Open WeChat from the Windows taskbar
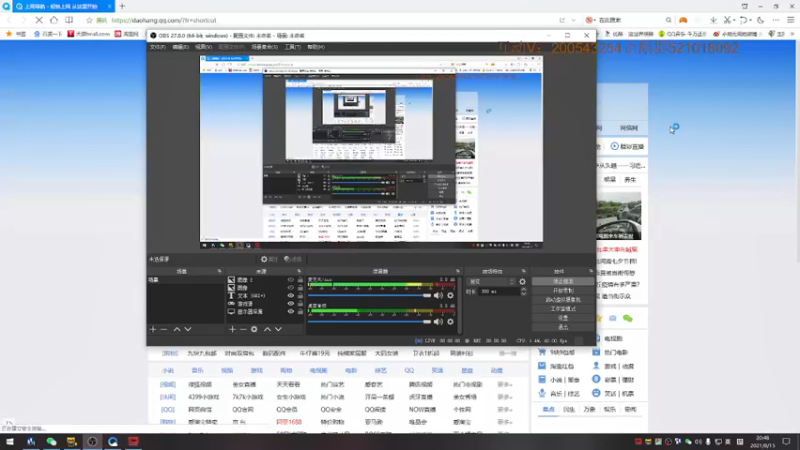This screenshot has height=450, width=800. [x=51, y=441]
